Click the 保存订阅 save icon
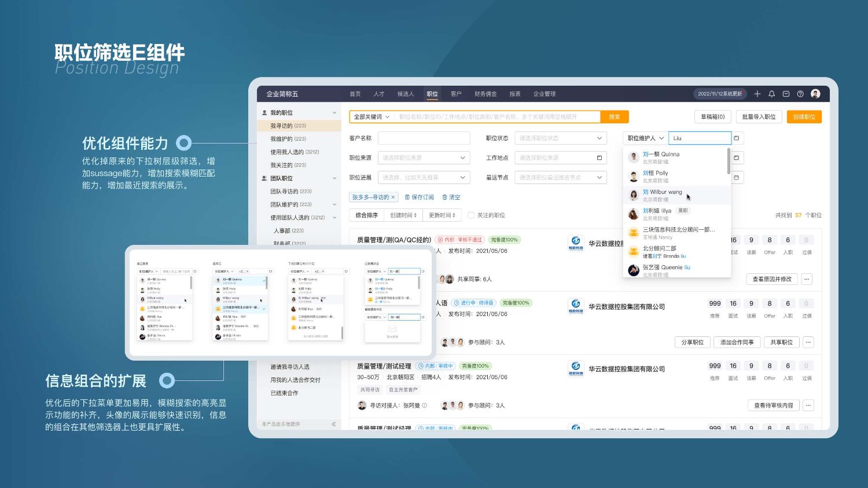 407,197
